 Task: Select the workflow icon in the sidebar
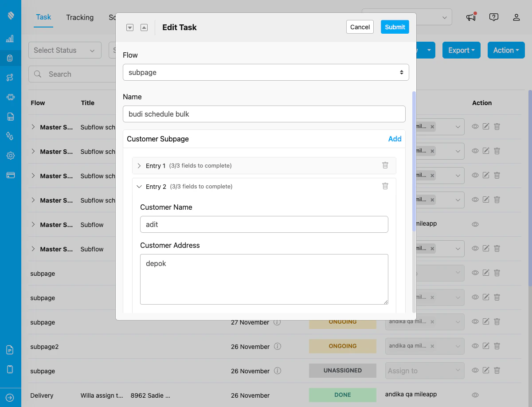[10, 77]
